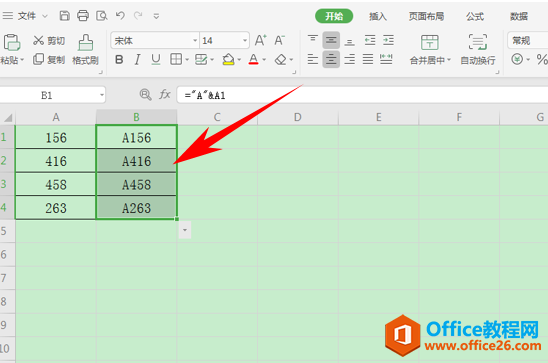Image resolution: width=548 pixels, height=363 pixels.
Task: Open the 宋体 font name dropdown
Action: 195,41
